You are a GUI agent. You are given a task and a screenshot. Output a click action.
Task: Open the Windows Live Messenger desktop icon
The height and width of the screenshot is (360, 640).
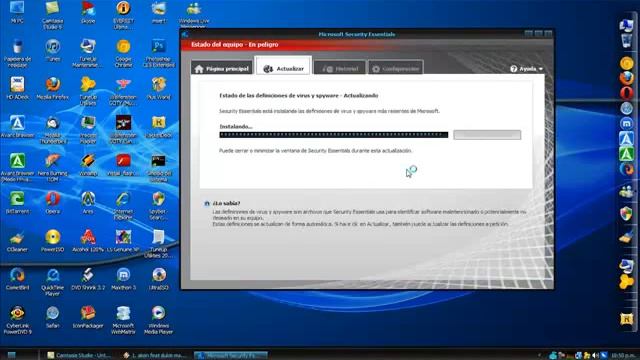tap(194, 15)
